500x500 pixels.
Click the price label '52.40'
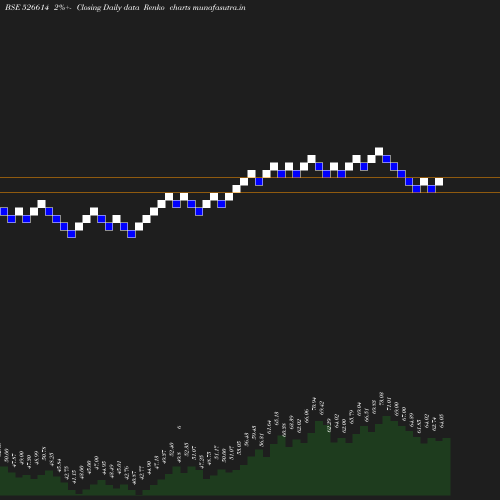click(171, 450)
